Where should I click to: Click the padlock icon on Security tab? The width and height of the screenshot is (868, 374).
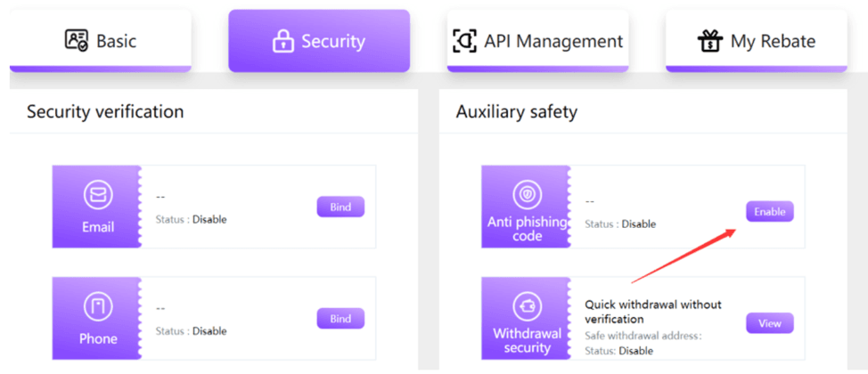283,42
